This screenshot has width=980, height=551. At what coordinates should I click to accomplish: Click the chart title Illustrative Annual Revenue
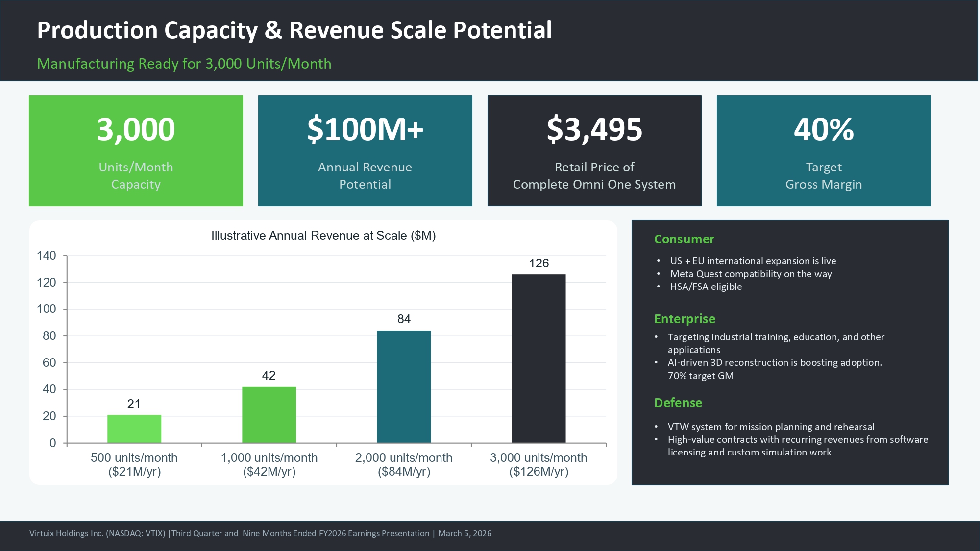[323, 236]
